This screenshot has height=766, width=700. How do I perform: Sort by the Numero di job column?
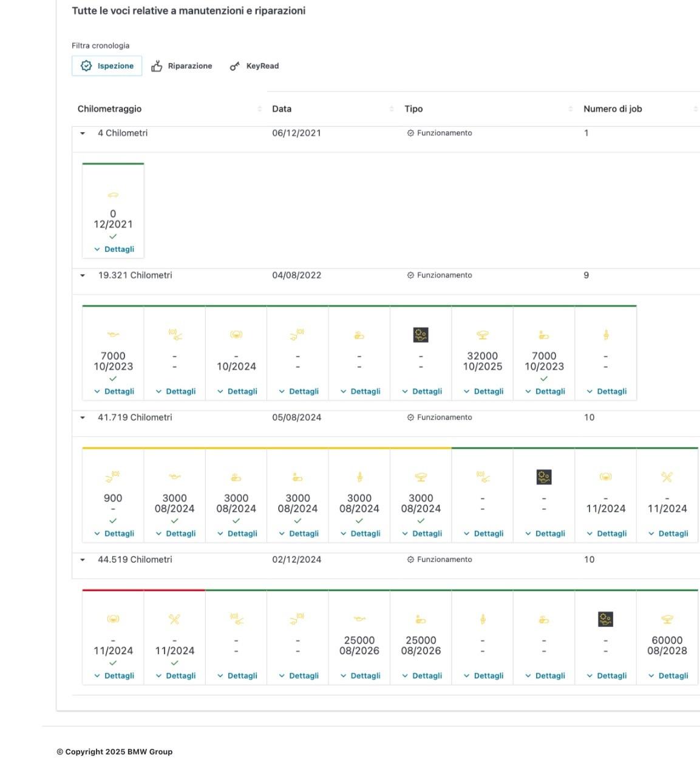[x=613, y=109]
